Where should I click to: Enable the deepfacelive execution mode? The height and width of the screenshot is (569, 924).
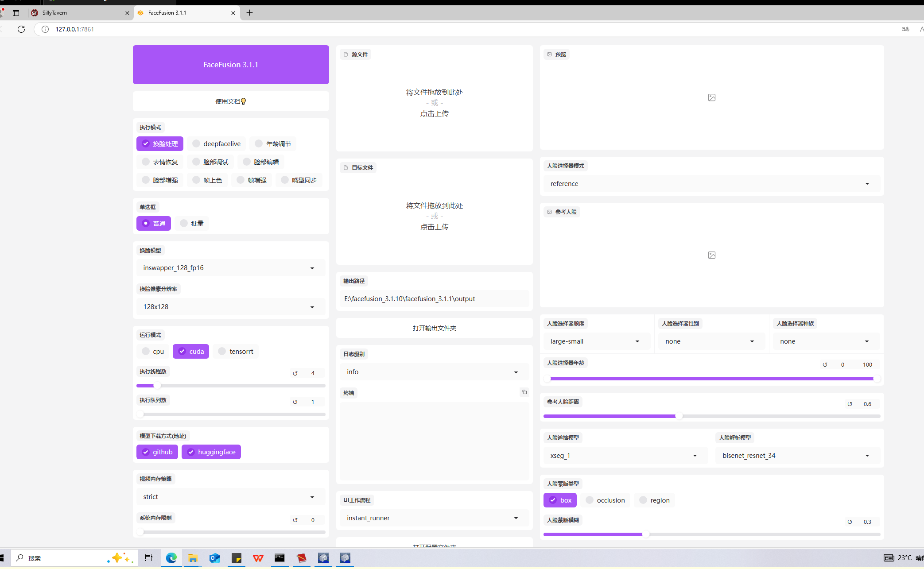tap(216, 144)
